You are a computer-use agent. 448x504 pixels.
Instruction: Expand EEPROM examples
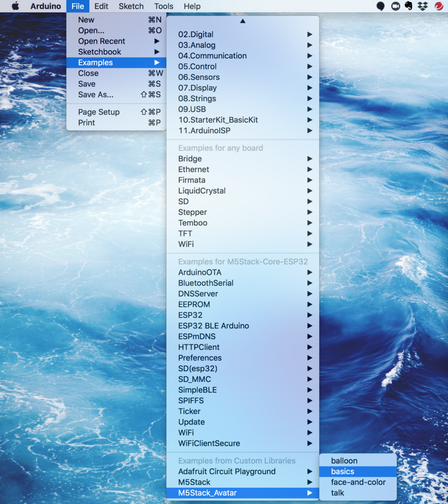click(x=243, y=304)
